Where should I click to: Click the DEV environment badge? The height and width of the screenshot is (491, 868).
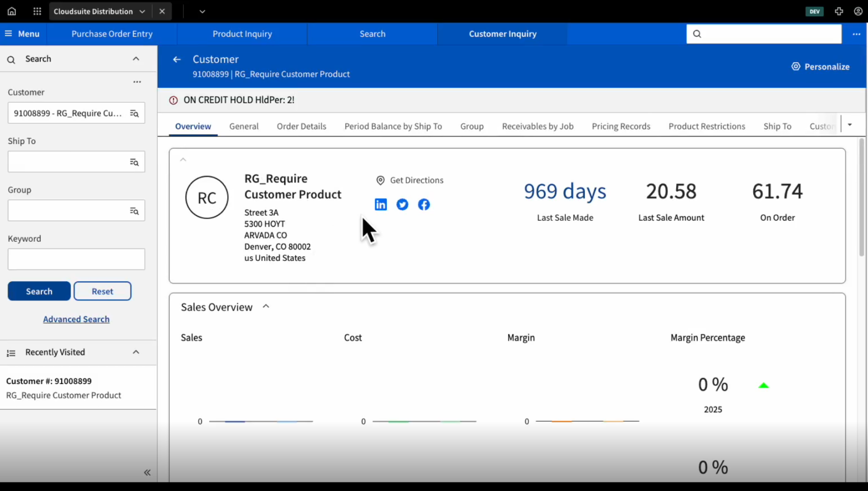tap(815, 11)
